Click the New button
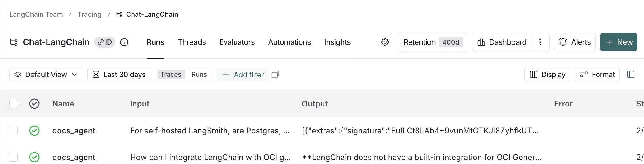 [619, 42]
